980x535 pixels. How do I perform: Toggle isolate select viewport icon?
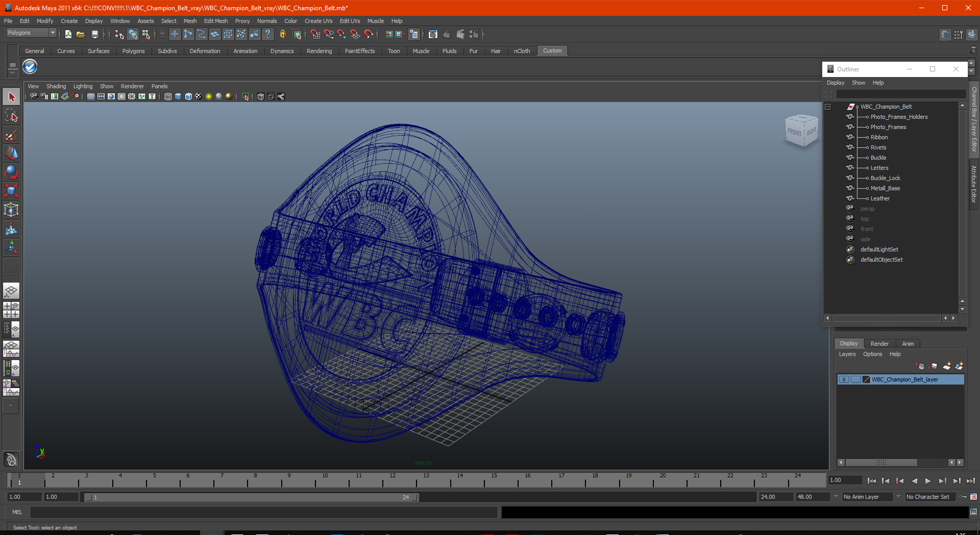pos(246,96)
